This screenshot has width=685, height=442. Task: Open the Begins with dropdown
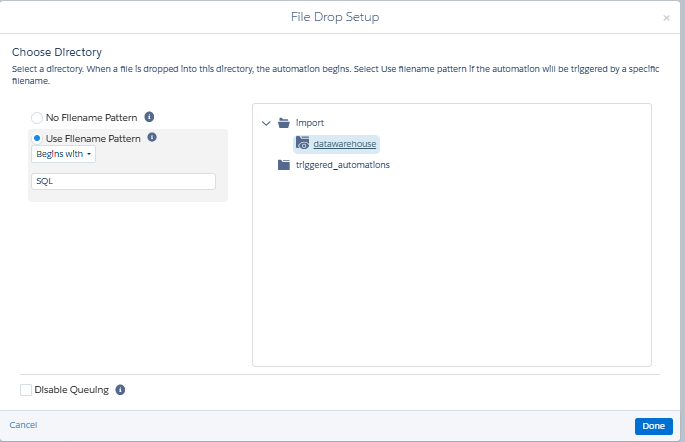click(x=64, y=154)
